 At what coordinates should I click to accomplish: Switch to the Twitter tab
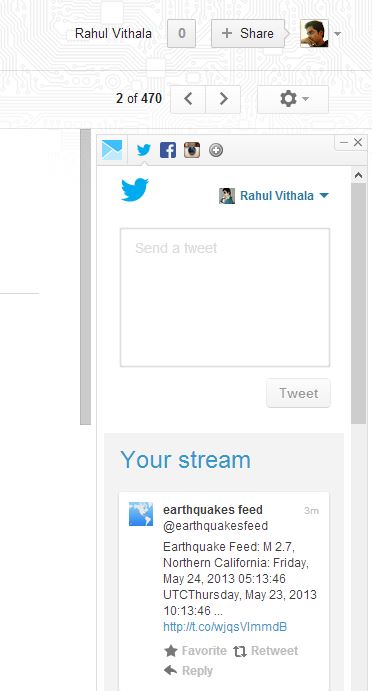[x=144, y=150]
